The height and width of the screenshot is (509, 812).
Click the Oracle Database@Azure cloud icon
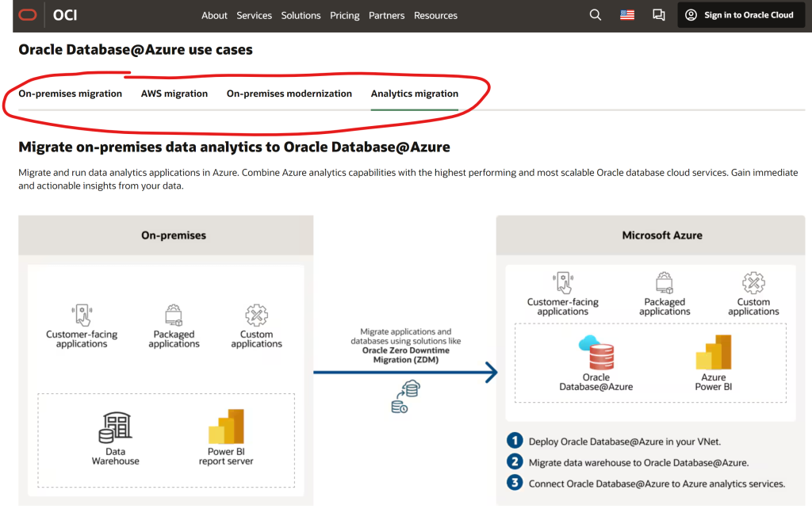click(x=596, y=354)
